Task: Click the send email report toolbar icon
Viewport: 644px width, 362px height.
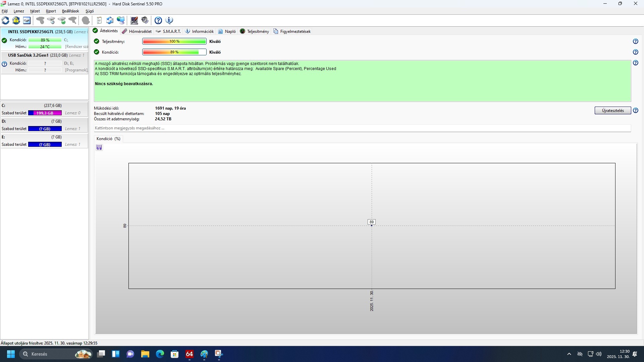Action: (110, 20)
